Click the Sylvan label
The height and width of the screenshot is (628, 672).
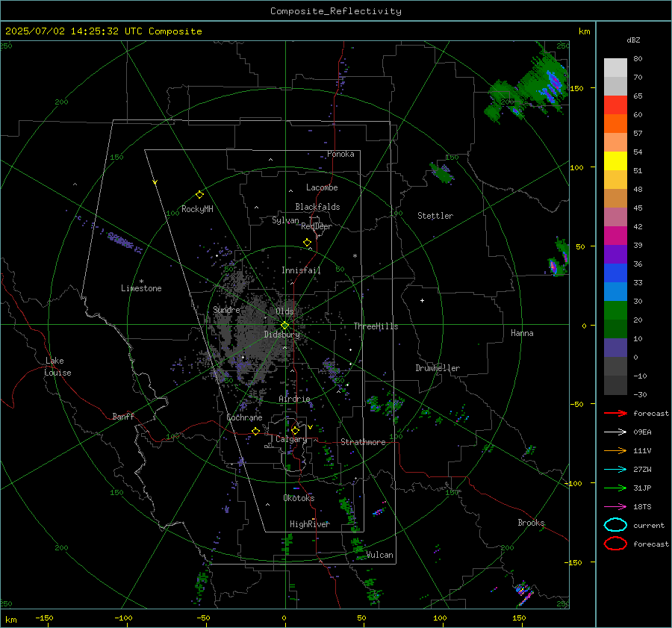click(285, 221)
